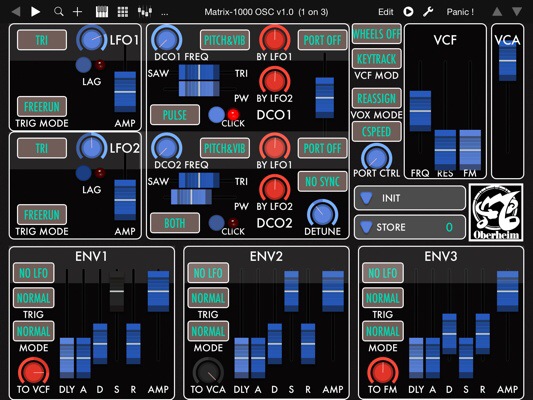Toggle PORT OFF for DCO1
533x400 pixels.
coord(322,40)
